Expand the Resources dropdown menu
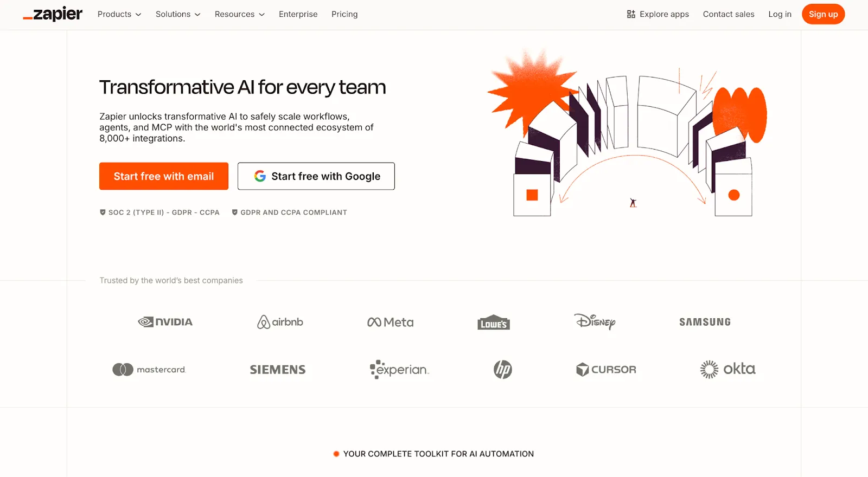The width and height of the screenshot is (868, 477). 240,14
